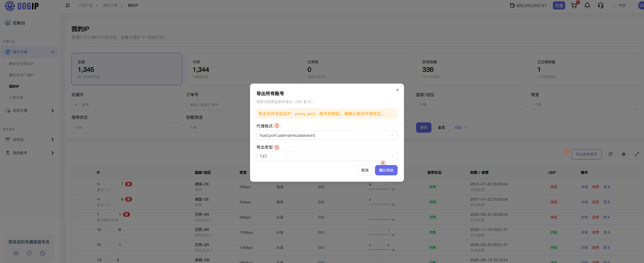Select the 即将到期 336 status card
644x263 pixels.
[x=471, y=69]
